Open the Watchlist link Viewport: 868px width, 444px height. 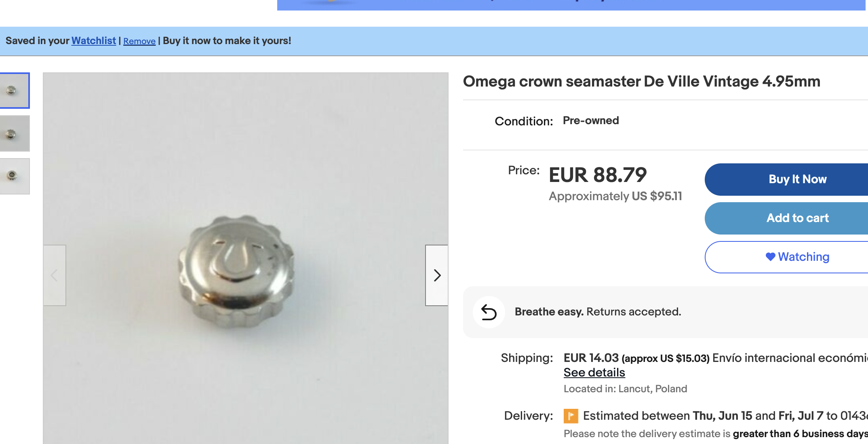pos(94,41)
